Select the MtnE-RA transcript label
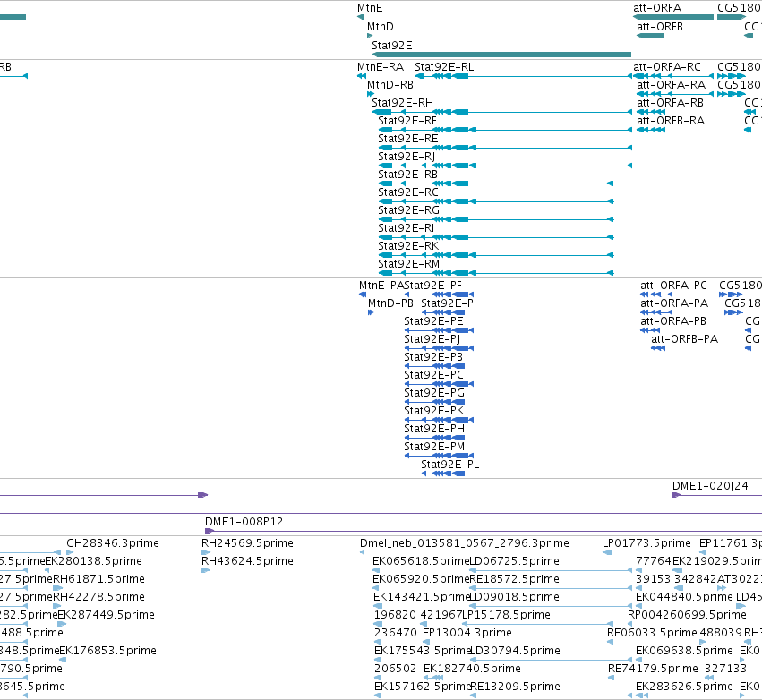The height and width of the screenshot is (700, 762). (x=380, y=67)
